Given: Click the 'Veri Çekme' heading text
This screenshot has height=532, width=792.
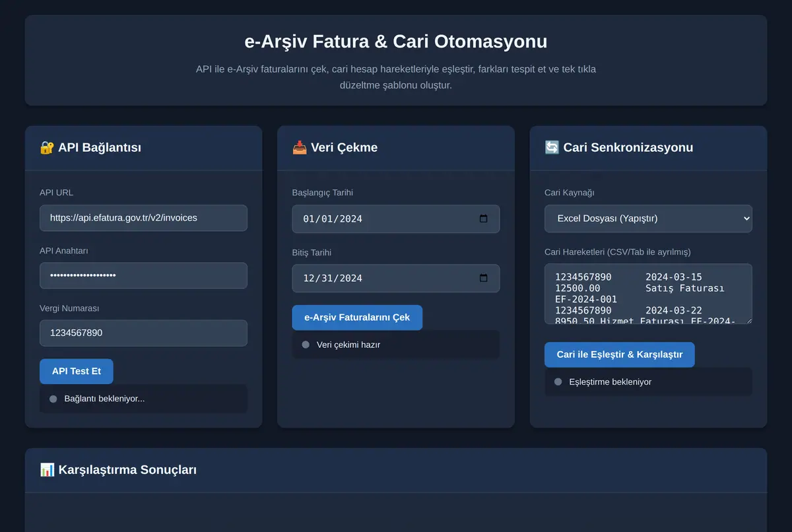Looking at the screenshot, I should click(x=345, y=147).
